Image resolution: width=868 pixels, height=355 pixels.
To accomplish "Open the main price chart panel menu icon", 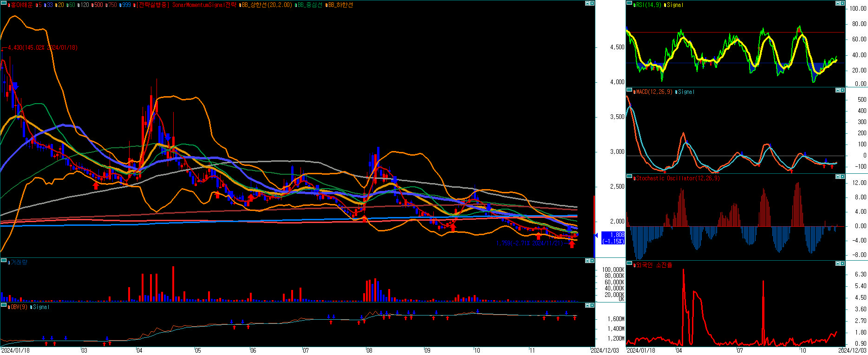I will point(3,3).
